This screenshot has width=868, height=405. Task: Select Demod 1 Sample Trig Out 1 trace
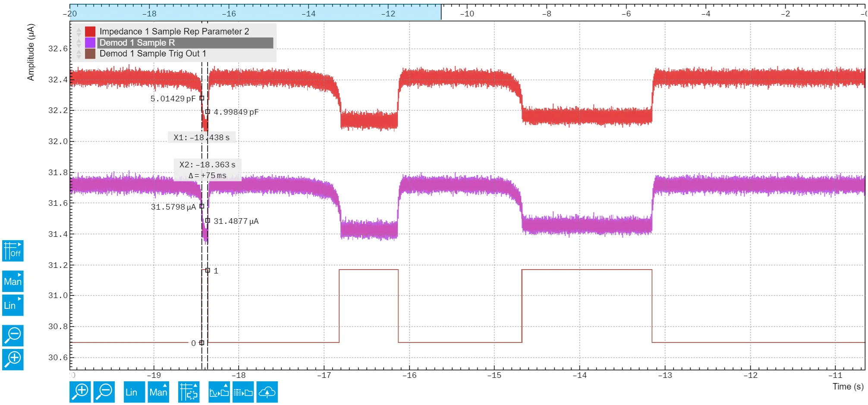pyautogui.click(x=153, y=53)
